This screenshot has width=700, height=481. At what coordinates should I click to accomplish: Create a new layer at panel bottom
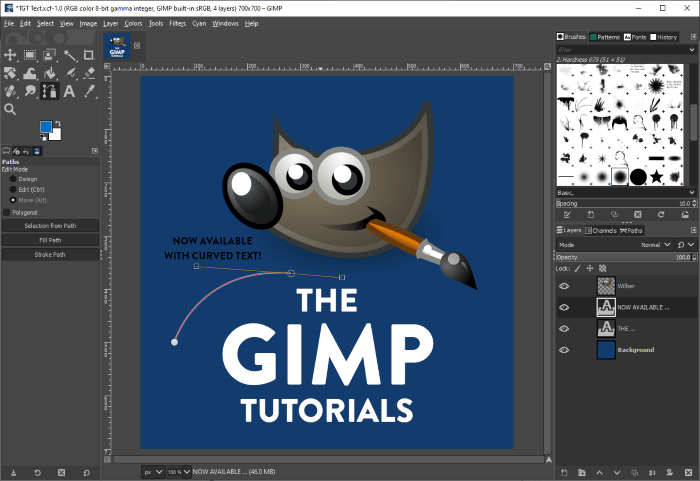click(x=564, y=473)
